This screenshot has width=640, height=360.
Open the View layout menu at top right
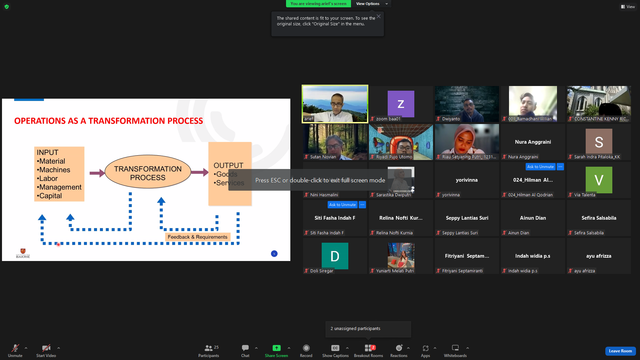(x=628, y=7)
